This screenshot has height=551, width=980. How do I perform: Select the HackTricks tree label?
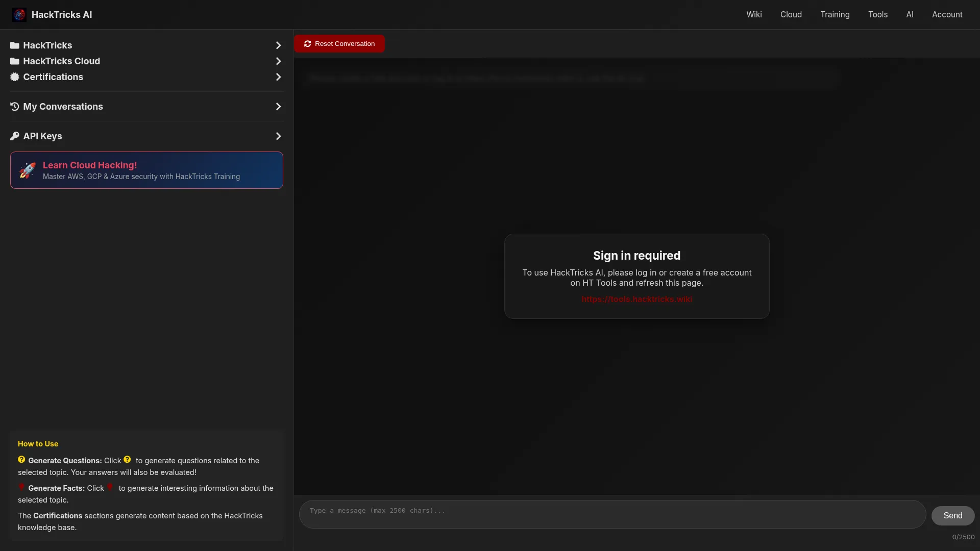(47, 45)
